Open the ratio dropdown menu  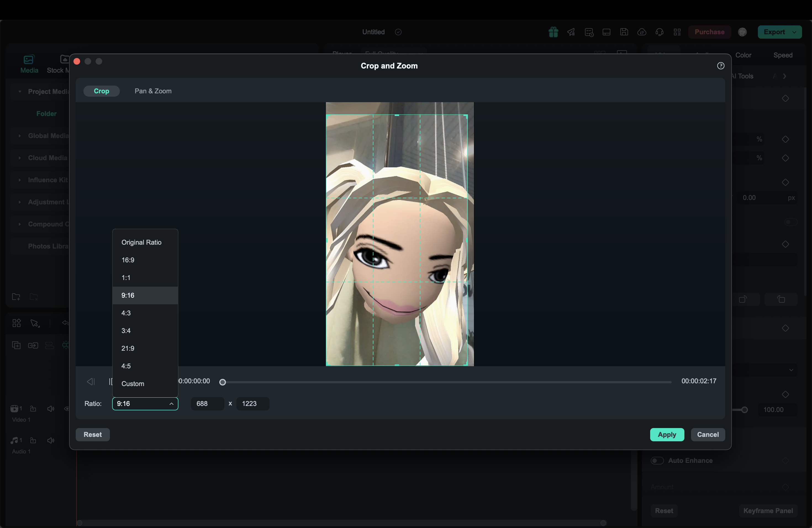click(x=144, y=404)
